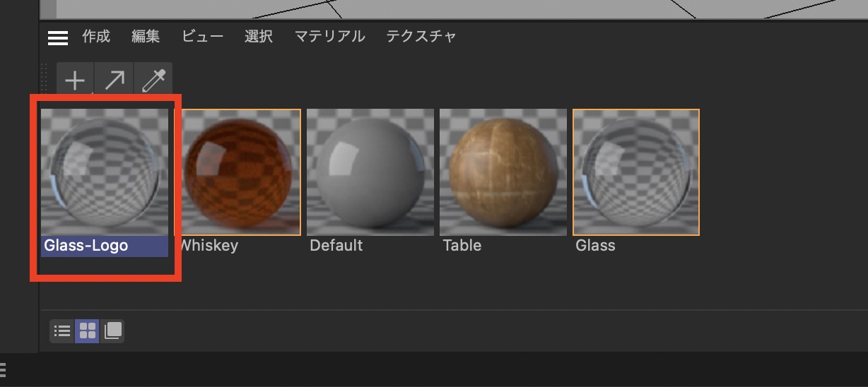This screenshot has height=387, width=868.
Task: Switch to list view mode
Action: [62, 331]
